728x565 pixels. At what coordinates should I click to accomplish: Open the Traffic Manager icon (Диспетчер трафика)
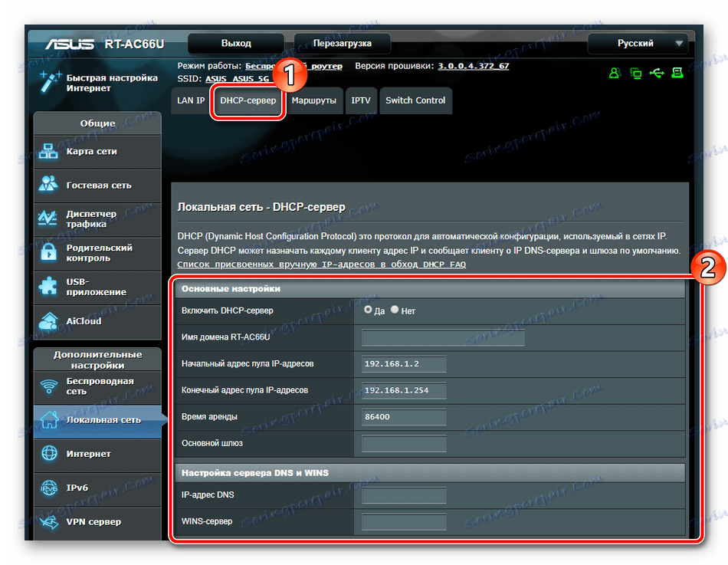pos(48,218)
